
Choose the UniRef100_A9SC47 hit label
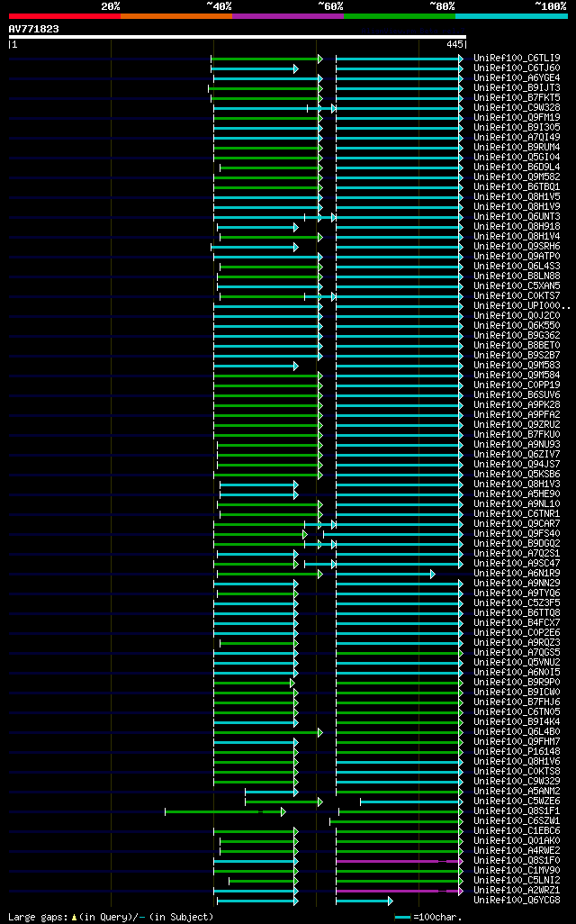coord(517,564)
